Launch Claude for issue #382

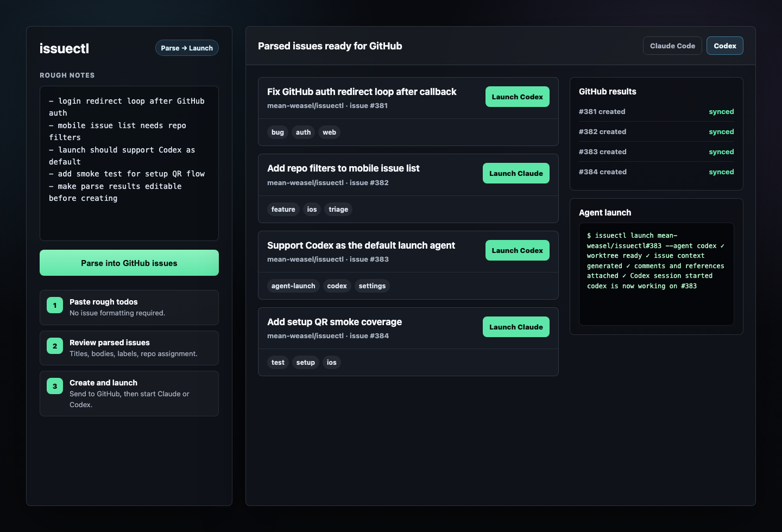coord(516,173)
